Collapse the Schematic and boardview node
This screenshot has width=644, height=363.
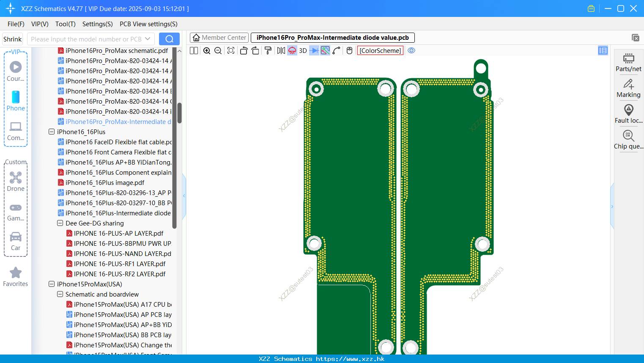coord(60,294)
